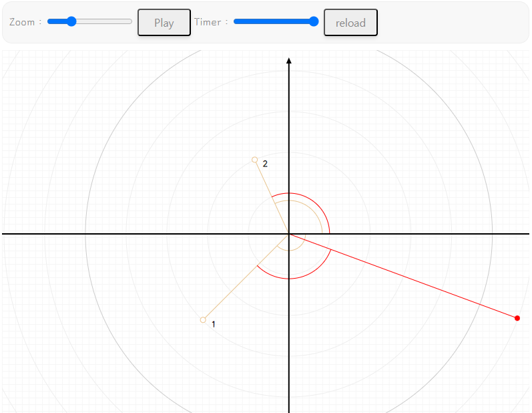Click the "Timer :" label
This screenshot has width=532, height=413.
click(211, 22)
